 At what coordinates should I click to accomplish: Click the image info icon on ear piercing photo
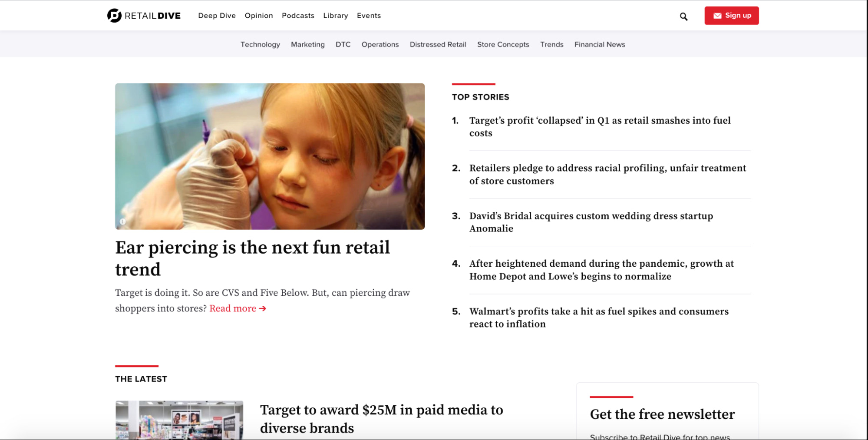[122, 222]
